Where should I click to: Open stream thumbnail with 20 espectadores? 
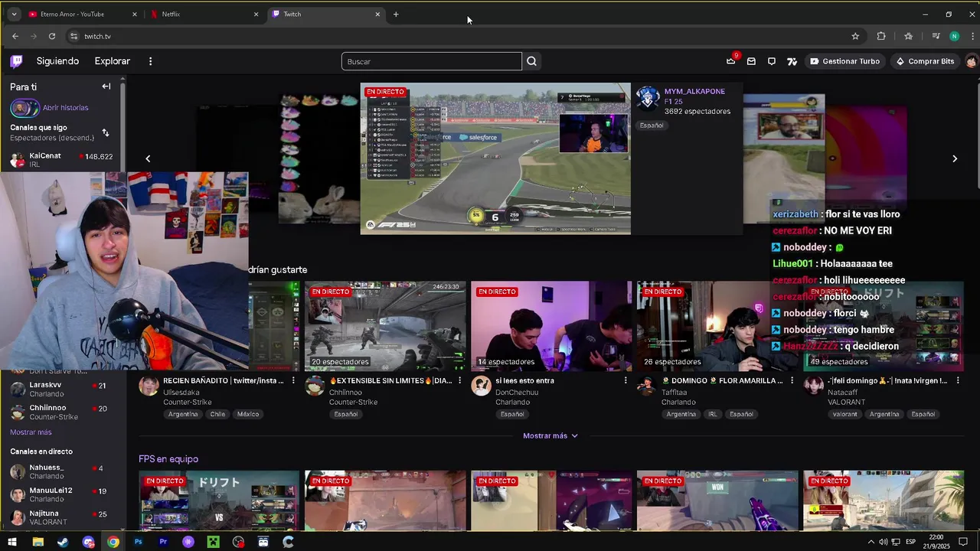385,326
